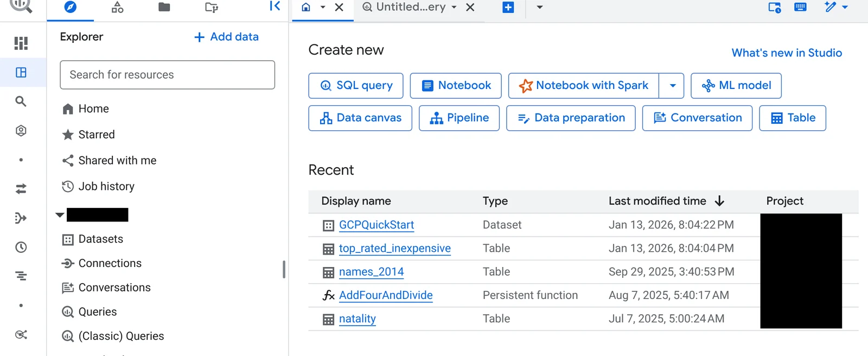Open the GCPQuickStart dataset link
This screenshot has width=868, height=356.
click(x=376, y=225)
